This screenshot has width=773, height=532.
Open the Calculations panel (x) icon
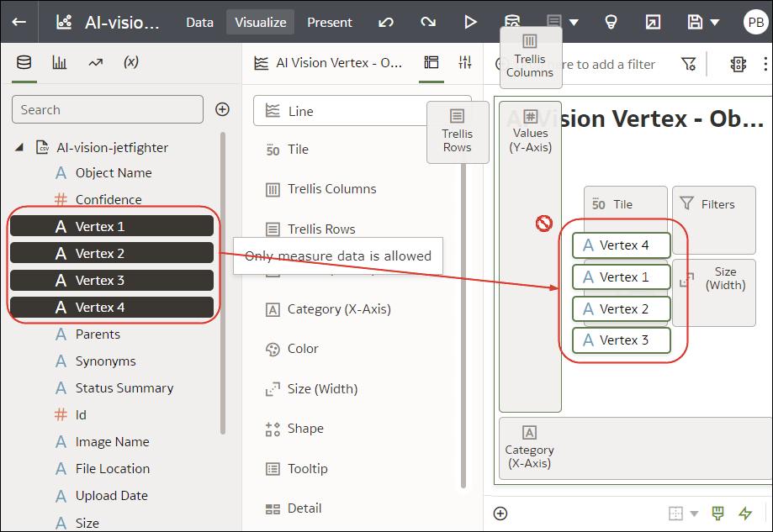132,61
